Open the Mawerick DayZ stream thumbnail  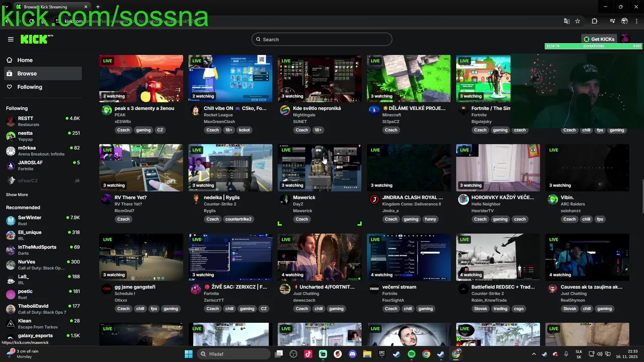pos(319,168)
